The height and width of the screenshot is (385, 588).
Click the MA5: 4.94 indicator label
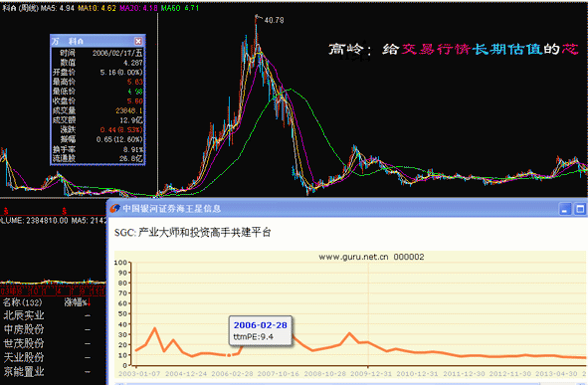58,8
